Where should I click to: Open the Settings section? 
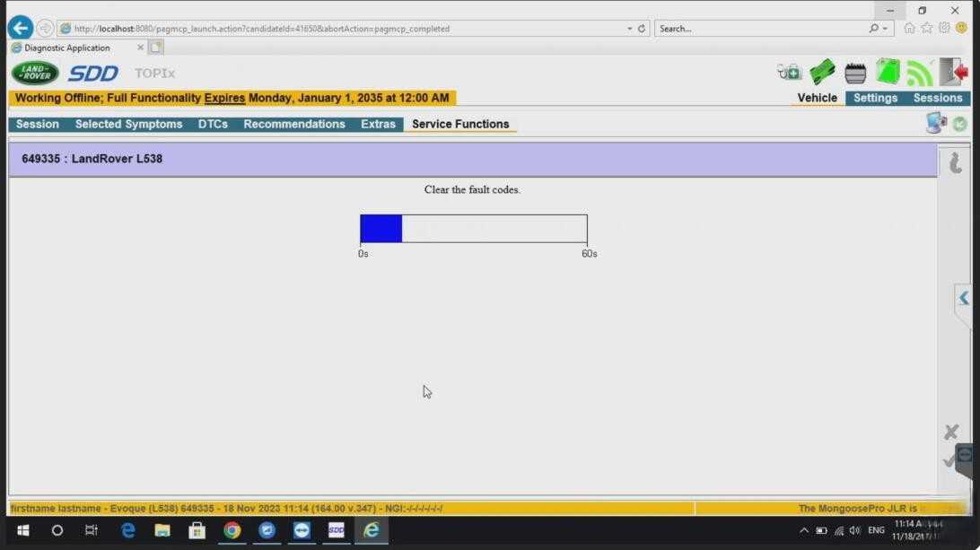[x=875, y=98]
